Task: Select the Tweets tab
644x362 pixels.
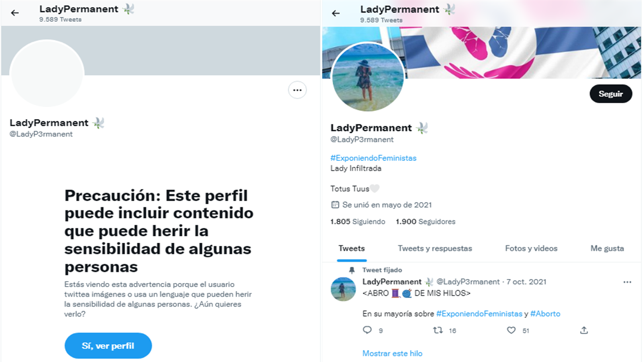Action: point(352,248)
